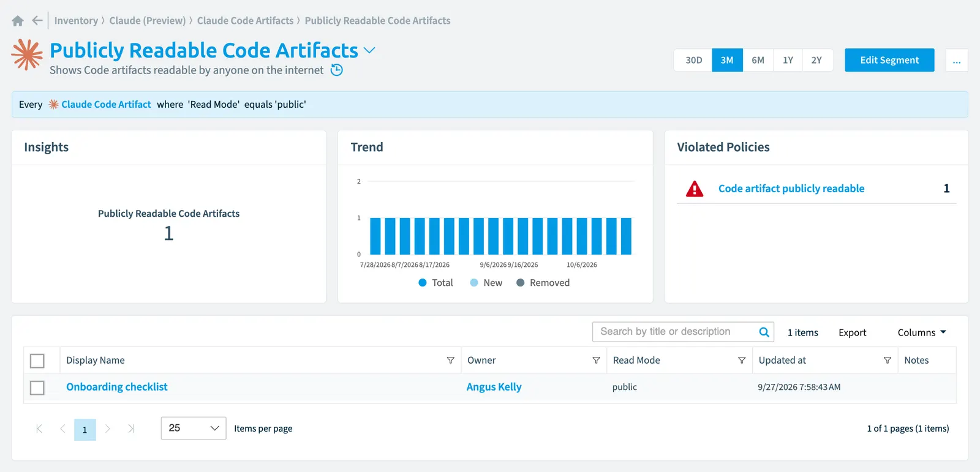
Task: Go to Claude Code Artifacts breadcrumb
Action: [x=246, y=21]
